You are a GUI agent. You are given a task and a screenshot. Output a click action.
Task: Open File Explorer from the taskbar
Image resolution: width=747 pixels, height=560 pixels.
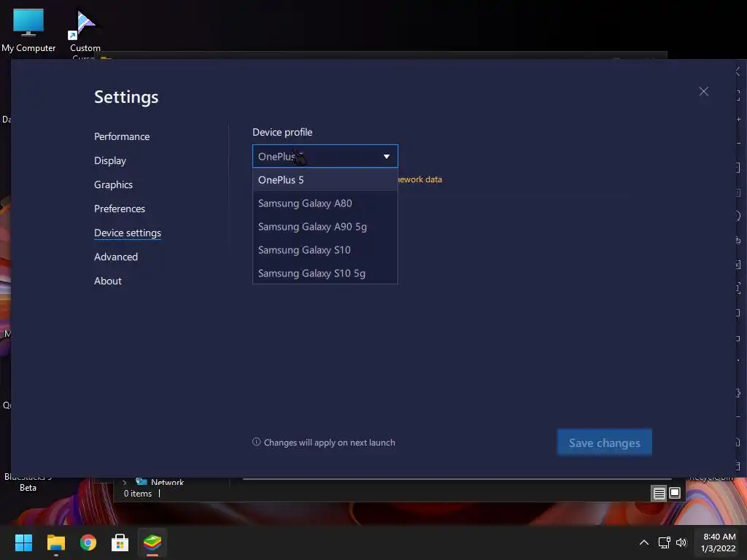click(x=55, y=542)
